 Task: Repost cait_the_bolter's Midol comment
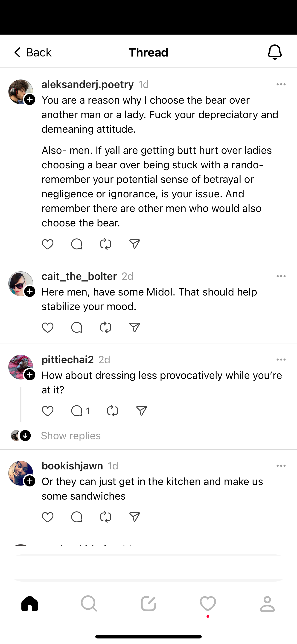pos(105,328)
